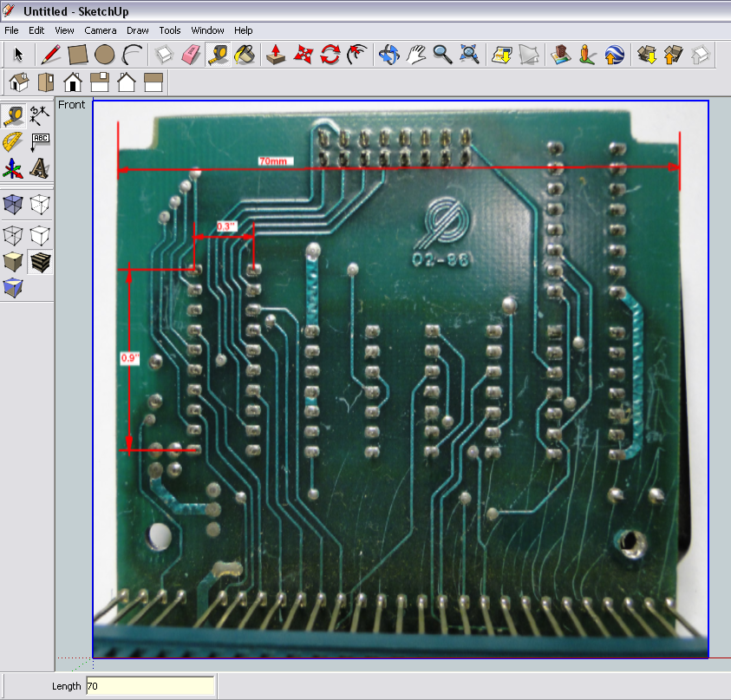The width and height of the screenshot is (731, 700).
Task: Switch to Back view
Action: pyautogui.click(x=127, y=82)
